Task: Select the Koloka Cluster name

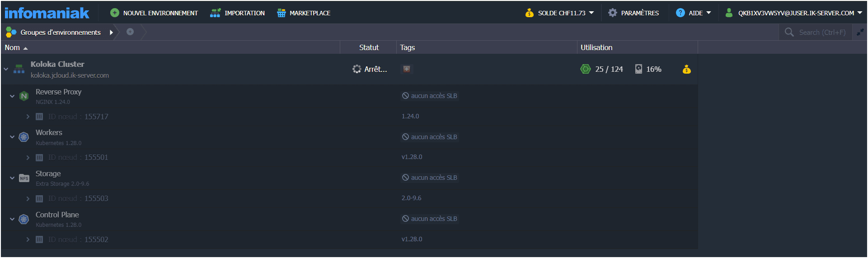Action: (x=57, y=64)
